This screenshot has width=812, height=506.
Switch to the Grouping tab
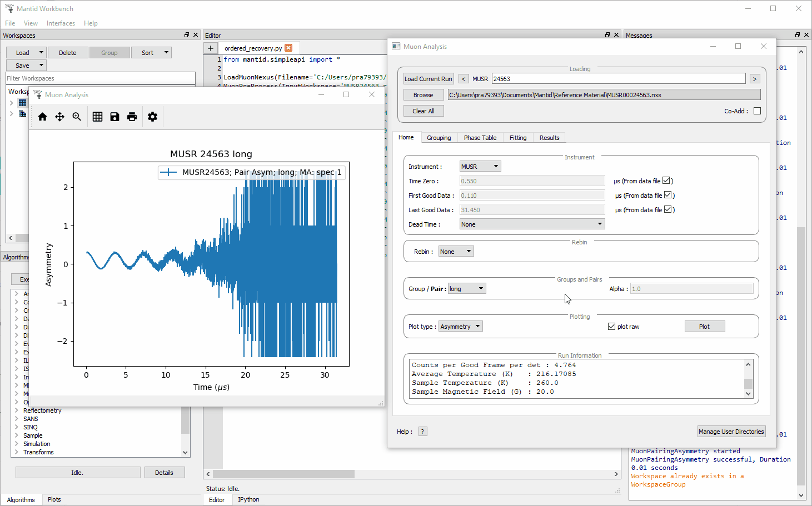click(439, 138)
